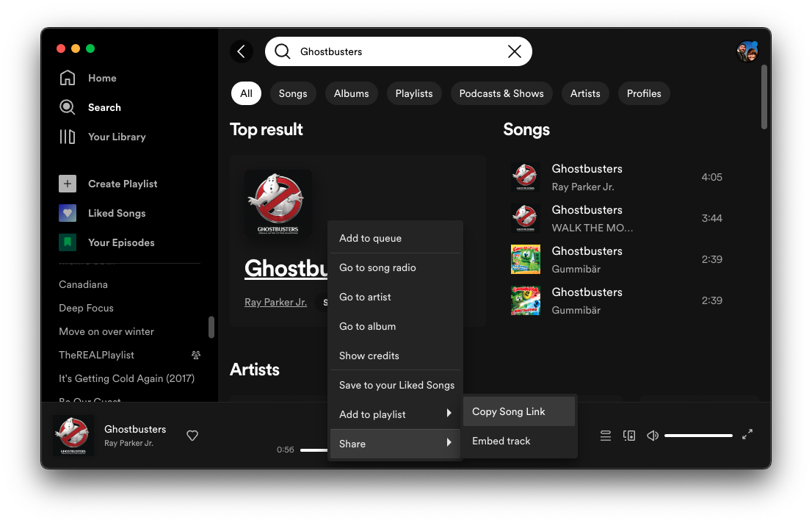
Task: Open the Canadiana playlist
Action: tap(84, 284)
